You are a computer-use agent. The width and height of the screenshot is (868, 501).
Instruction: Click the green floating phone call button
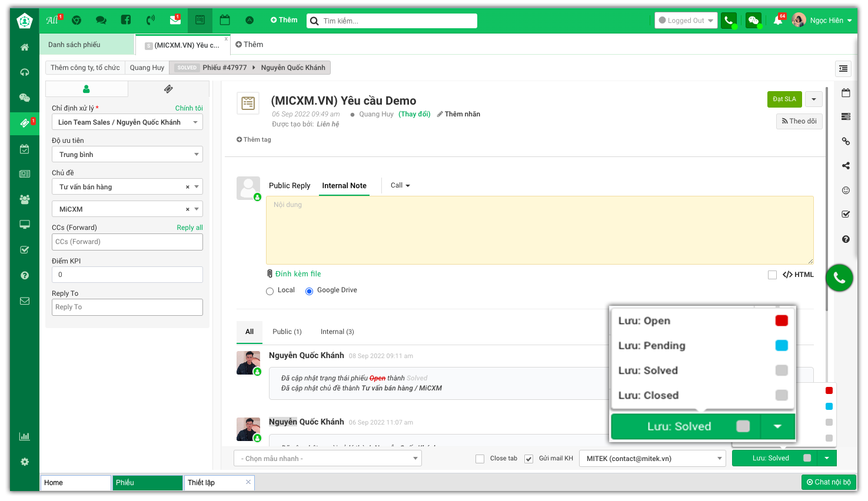point(839,278)
